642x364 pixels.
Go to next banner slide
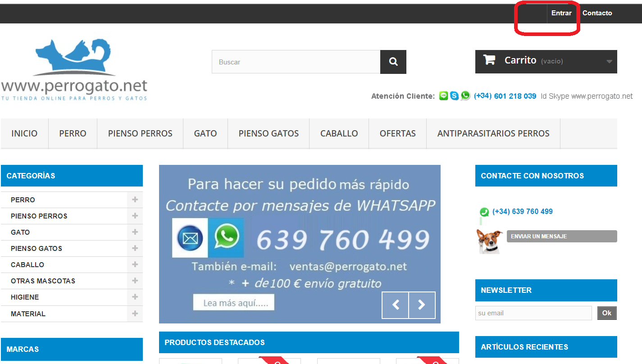[422, 305]
